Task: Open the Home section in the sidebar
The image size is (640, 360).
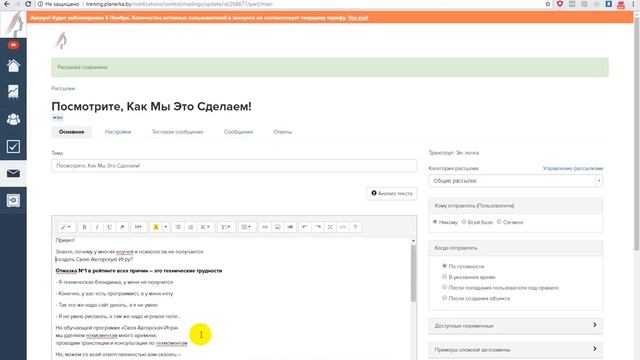Action: click(x=13, y=65)
